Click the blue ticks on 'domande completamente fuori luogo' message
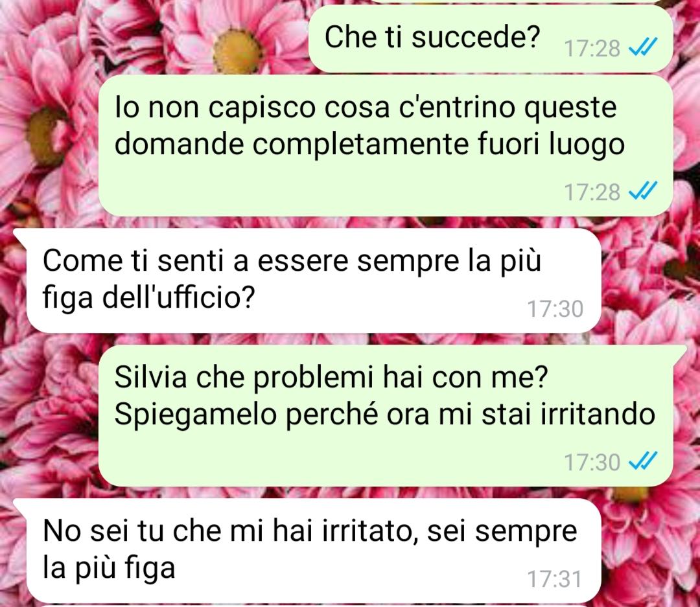700x607 pixels. click(643, 190)
